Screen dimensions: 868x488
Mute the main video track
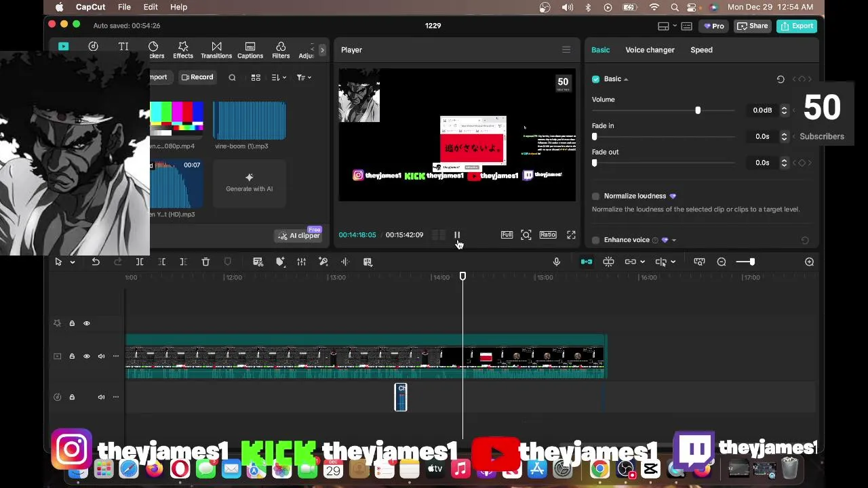[x=101, y=357]
